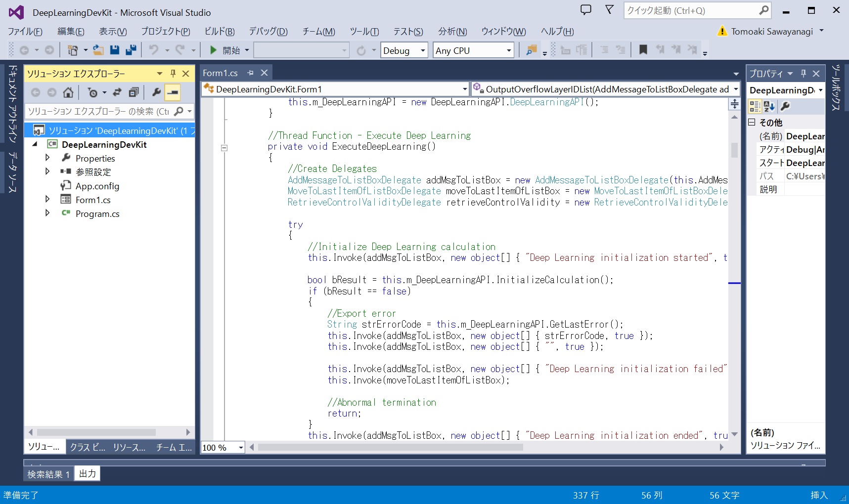Viewport: 849px width, 504px height.
Task: Collapse the その他 category in Properties
Action: point(752,122)
